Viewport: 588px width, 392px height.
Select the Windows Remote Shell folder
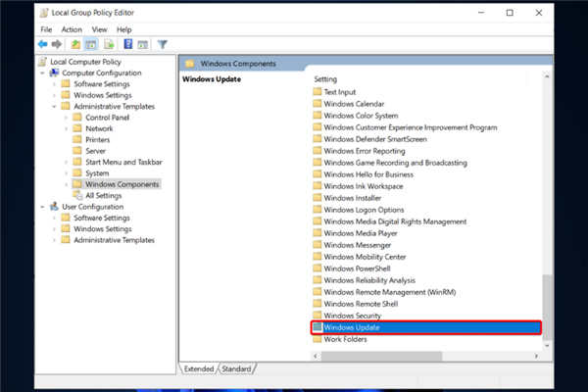coord(361,304)
